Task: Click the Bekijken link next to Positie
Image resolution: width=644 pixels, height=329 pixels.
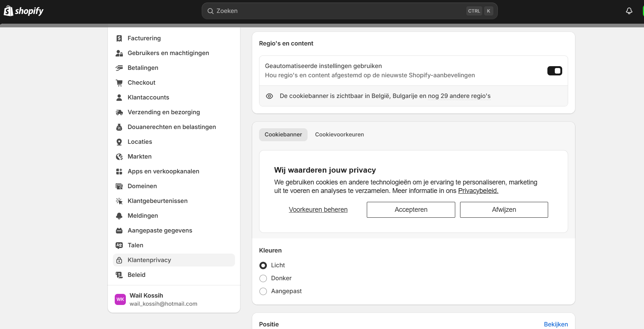Action: (556, 324)
